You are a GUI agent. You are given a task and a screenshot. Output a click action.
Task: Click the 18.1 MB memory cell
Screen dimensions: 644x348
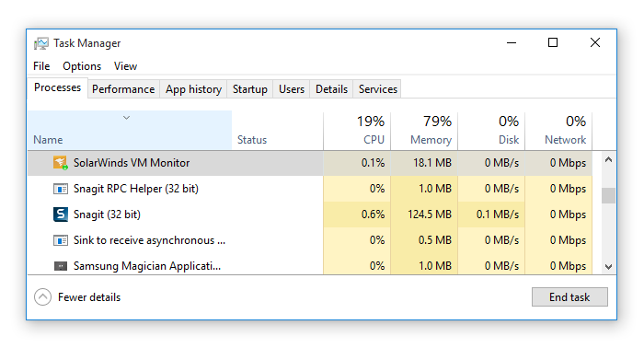pyautogui.click(x=424, y=163)
